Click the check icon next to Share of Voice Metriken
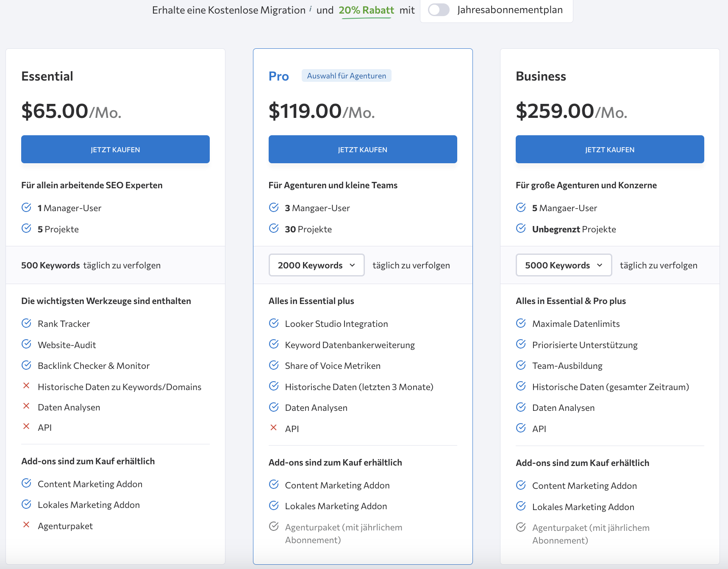The width and height of the screenshot is (728, 569). point(274,365)
